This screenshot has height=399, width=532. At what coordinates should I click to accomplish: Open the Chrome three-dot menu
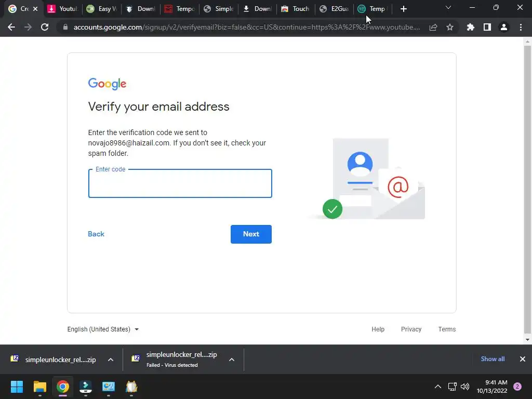[x=521, y=27]
